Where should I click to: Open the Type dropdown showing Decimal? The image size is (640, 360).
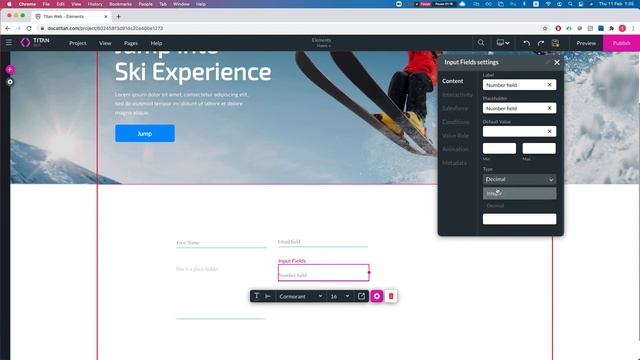tap(519, 180)
